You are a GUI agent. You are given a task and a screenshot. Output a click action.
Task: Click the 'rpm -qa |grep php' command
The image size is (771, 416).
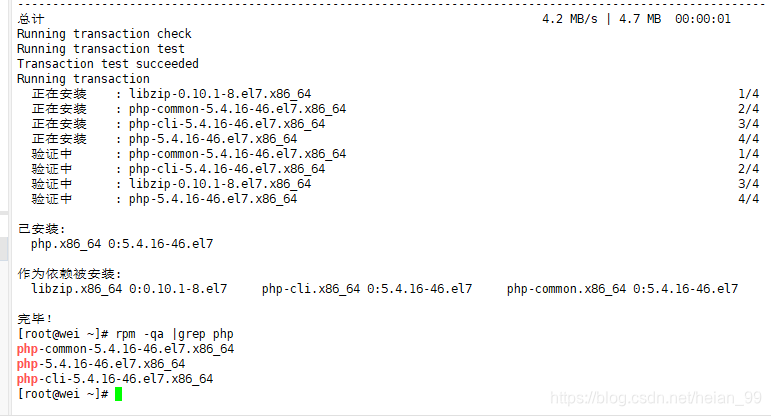(x=175, y=334)
